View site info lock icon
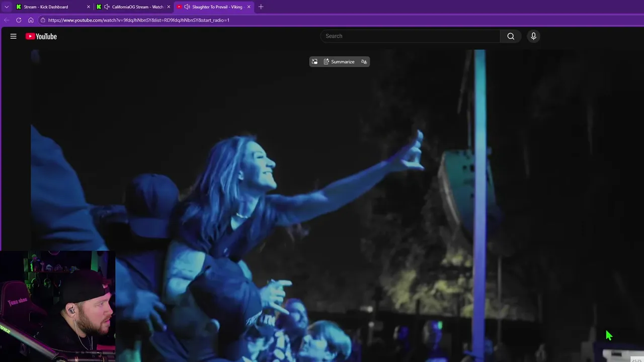644x362 pixels. point(43,20)
